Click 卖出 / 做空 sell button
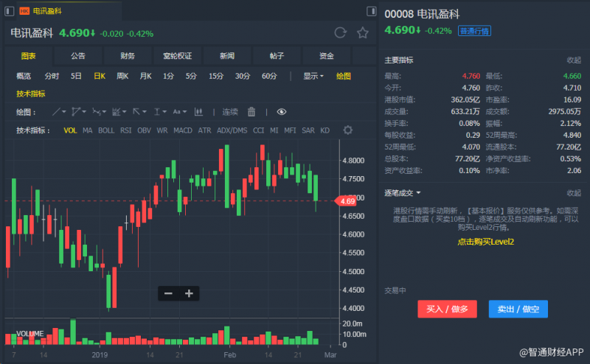The image size is (590, 364). (x=518, y=309)
